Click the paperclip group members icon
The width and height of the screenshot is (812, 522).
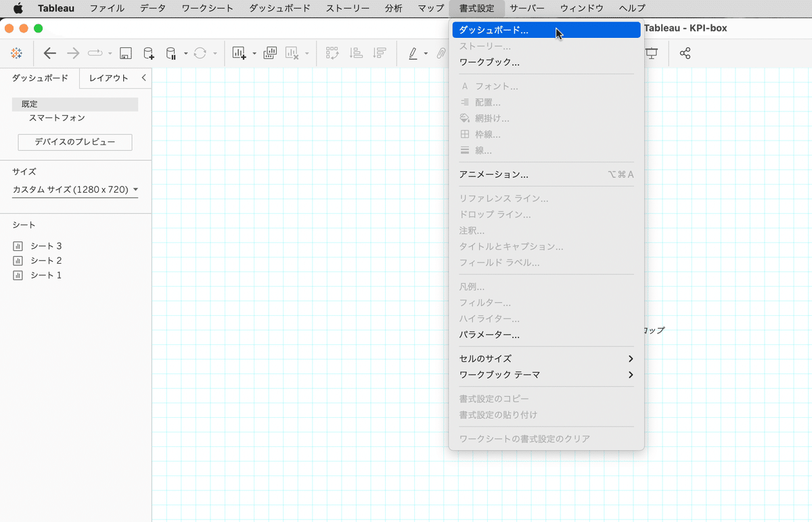441,53
